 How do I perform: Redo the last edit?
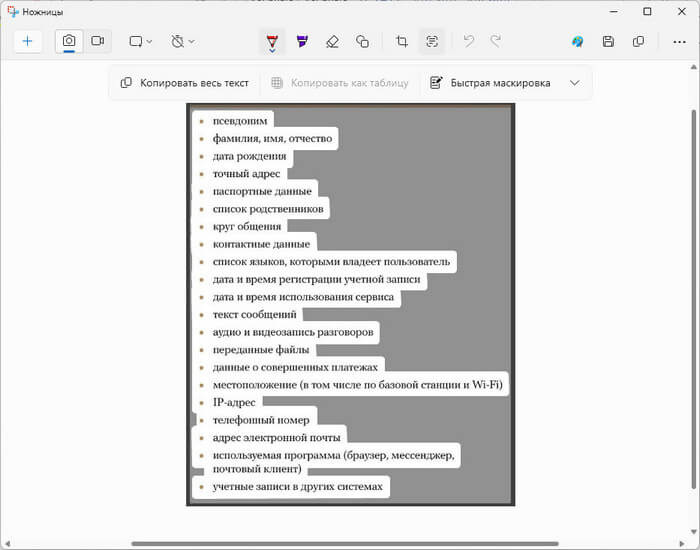coord(495,41)
